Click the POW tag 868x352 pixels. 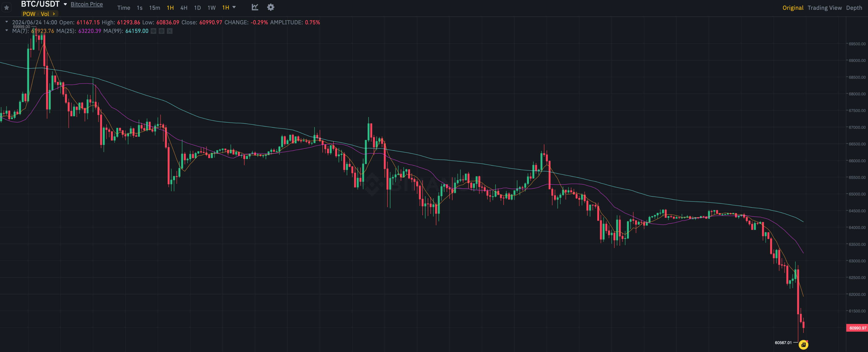[x=29, y=14]
